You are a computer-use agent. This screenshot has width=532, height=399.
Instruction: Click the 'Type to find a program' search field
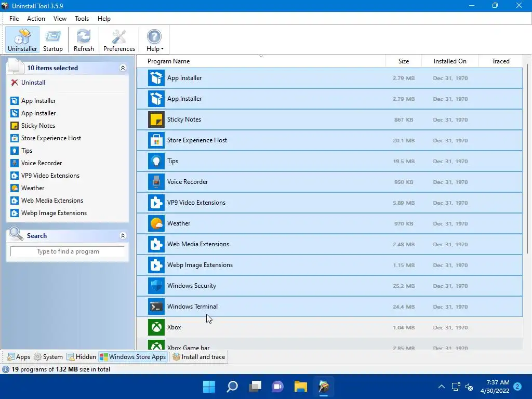point(68,251)
